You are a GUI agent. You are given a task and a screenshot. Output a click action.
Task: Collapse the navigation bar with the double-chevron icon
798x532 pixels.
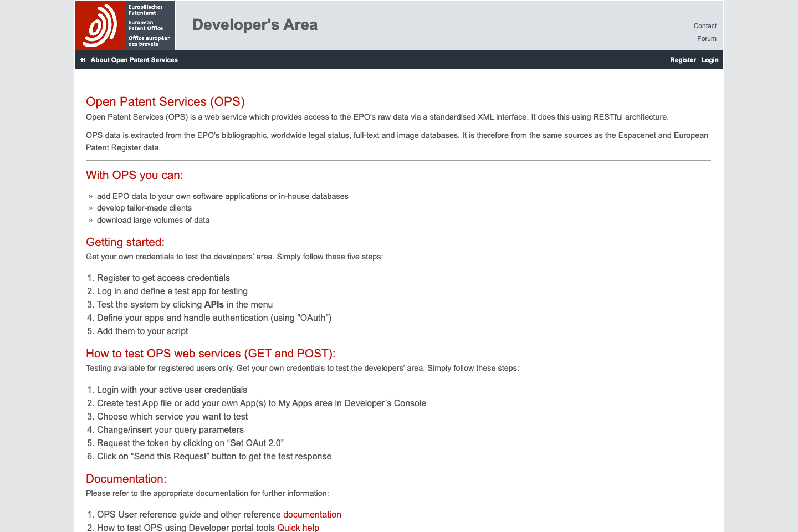point(82,59)
